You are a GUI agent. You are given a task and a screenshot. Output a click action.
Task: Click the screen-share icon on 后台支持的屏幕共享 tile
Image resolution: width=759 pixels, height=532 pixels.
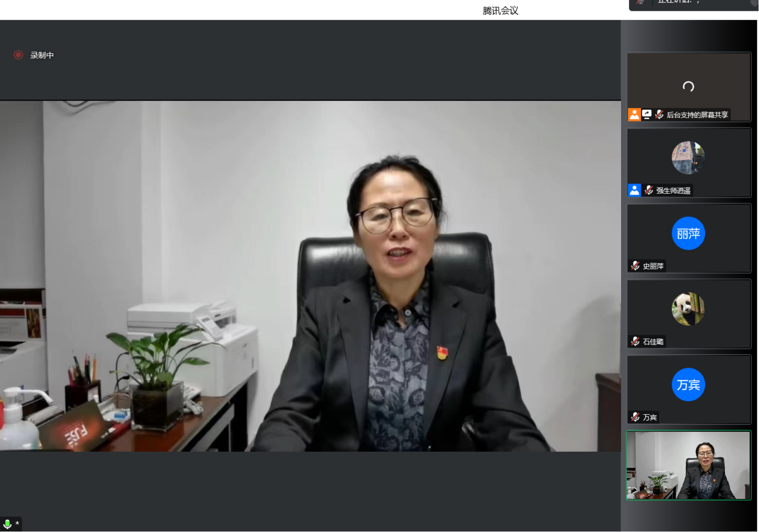[x=647, y=114]
